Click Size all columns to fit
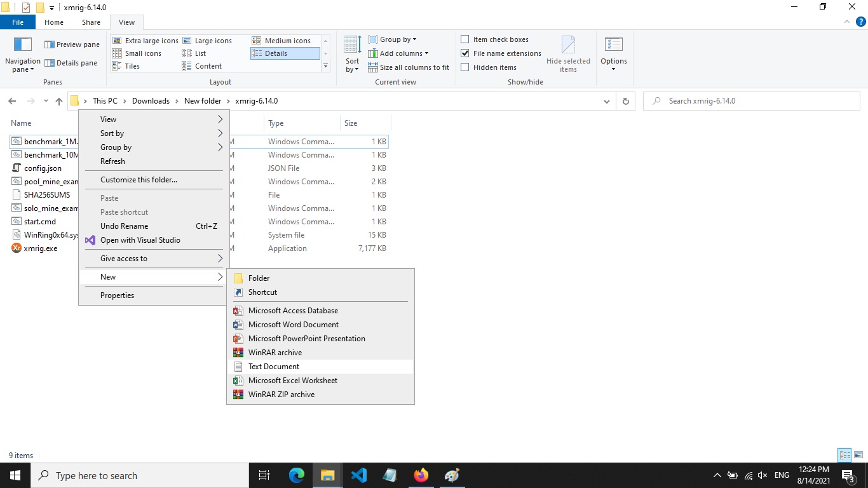868x488 pixels. [409, 67]
